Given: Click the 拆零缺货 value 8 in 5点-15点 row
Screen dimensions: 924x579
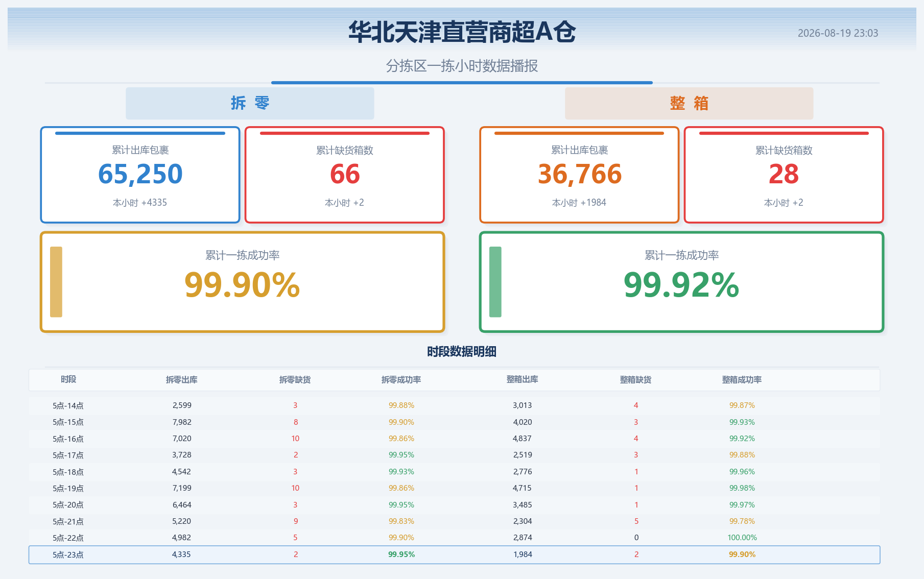Looking at the screenshot, I should pos(296,422).
